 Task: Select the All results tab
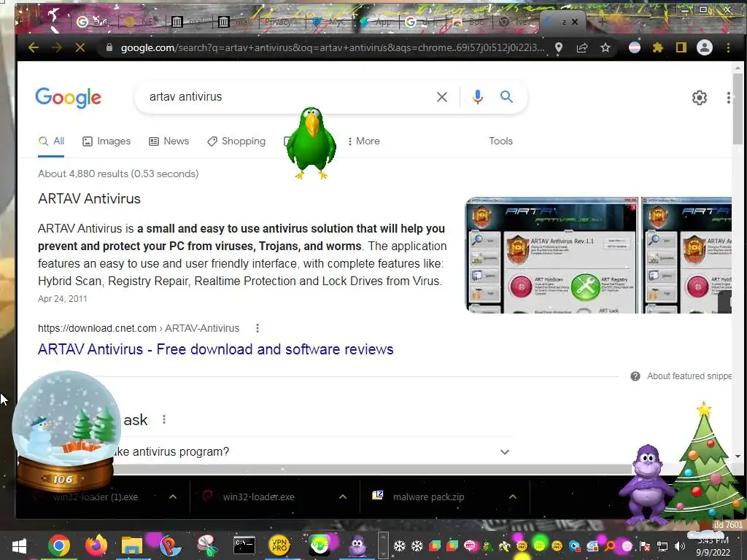(x=52, y=141)
